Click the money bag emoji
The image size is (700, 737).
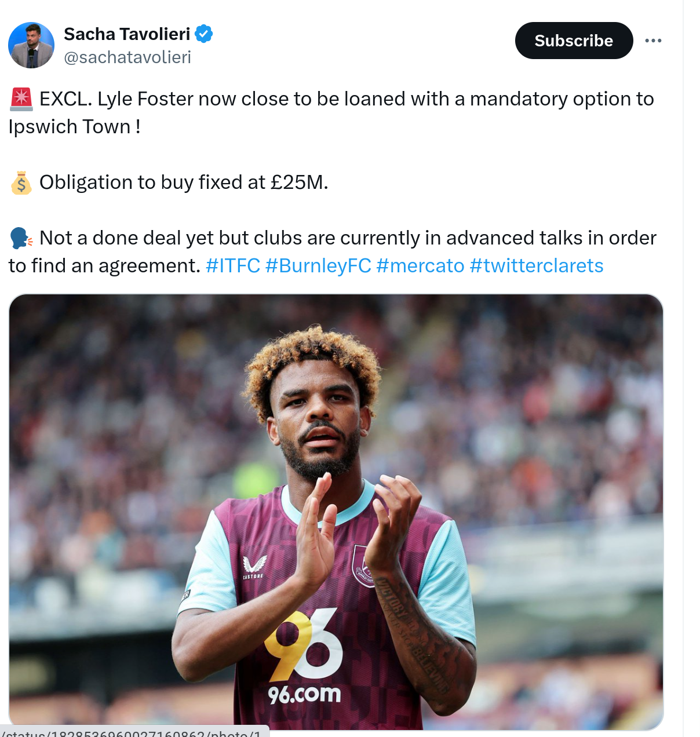[21, 183]
